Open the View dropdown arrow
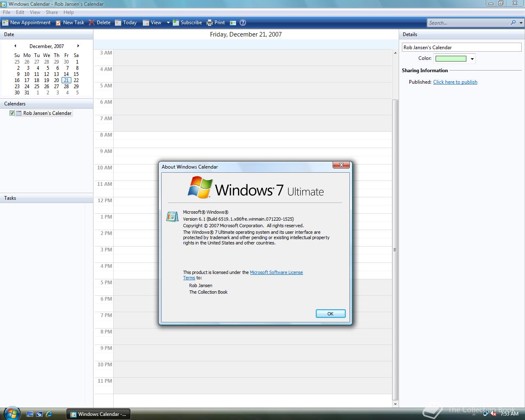525x420 pixels. (x=168, y=23)
